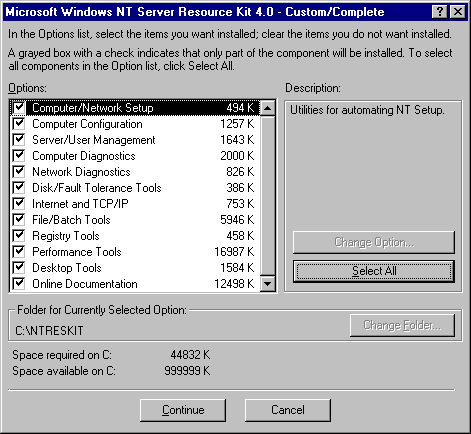Cancel the Resource Kit setup
Image resolution: width=471 pixels, height=434 pixels.
[x=288, y=410]
